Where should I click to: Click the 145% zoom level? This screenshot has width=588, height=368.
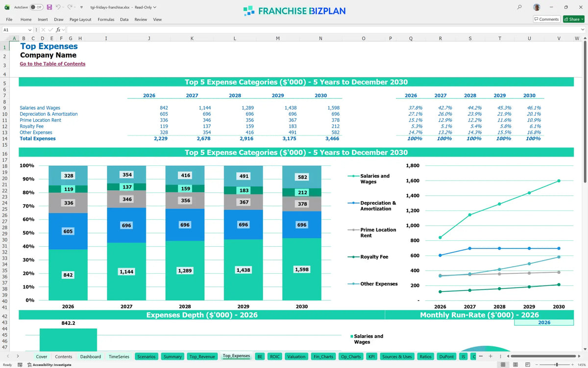tap(581, 365)
